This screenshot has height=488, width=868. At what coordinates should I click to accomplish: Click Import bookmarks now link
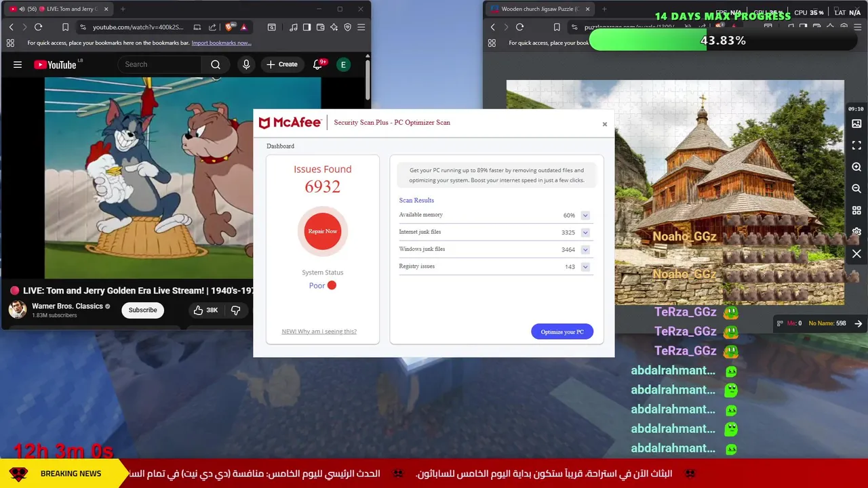pyautogui.click(x=221, y=43)
